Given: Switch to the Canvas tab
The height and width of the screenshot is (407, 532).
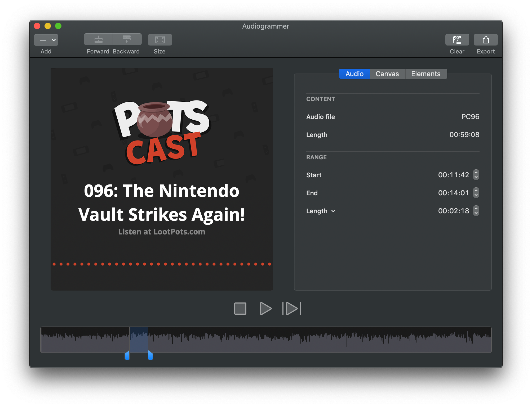Looking at the screenshot, I should (x=387, y=74).
